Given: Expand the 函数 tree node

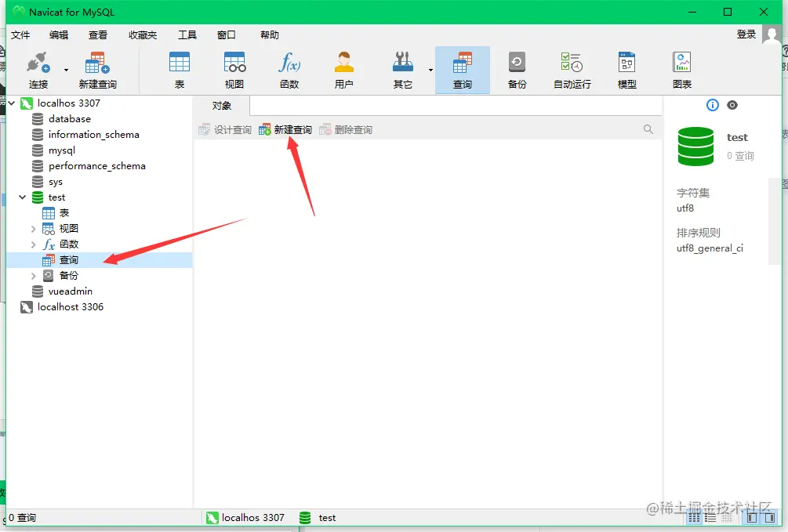Looking at the screenshot, I should 33,244.
